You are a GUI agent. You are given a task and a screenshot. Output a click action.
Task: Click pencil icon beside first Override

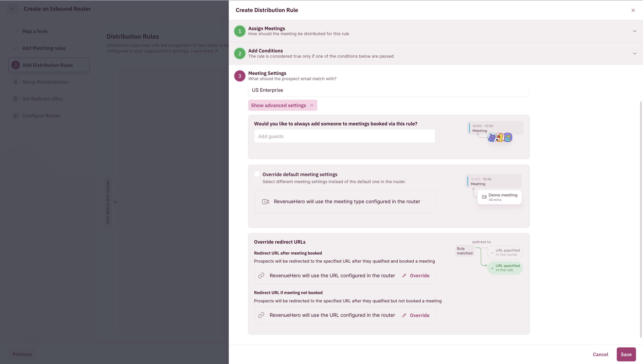[404, 276]
